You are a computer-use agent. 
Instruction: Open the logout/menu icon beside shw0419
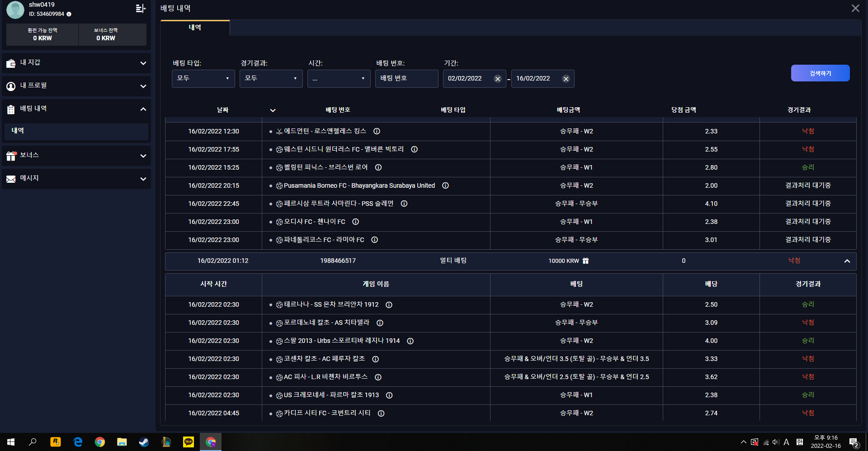pyautogui.click(x=141, y=8)
